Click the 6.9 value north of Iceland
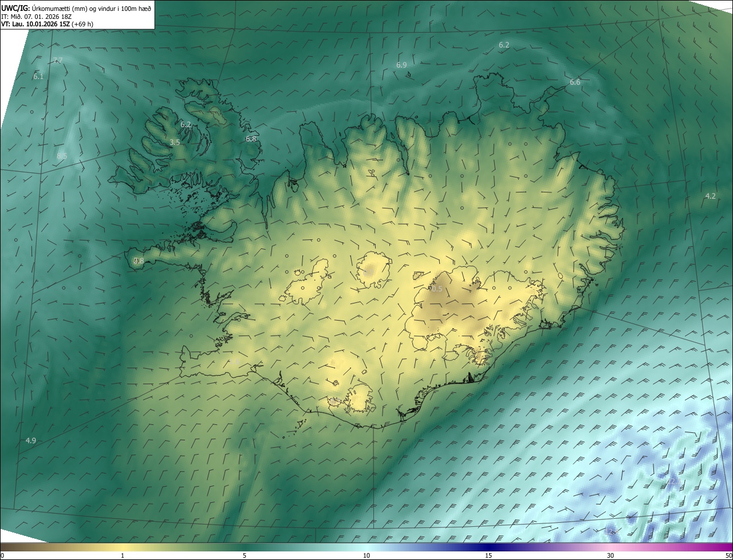Screen dimensions: 733x560 pyautogui.click(x=401, y=65)
